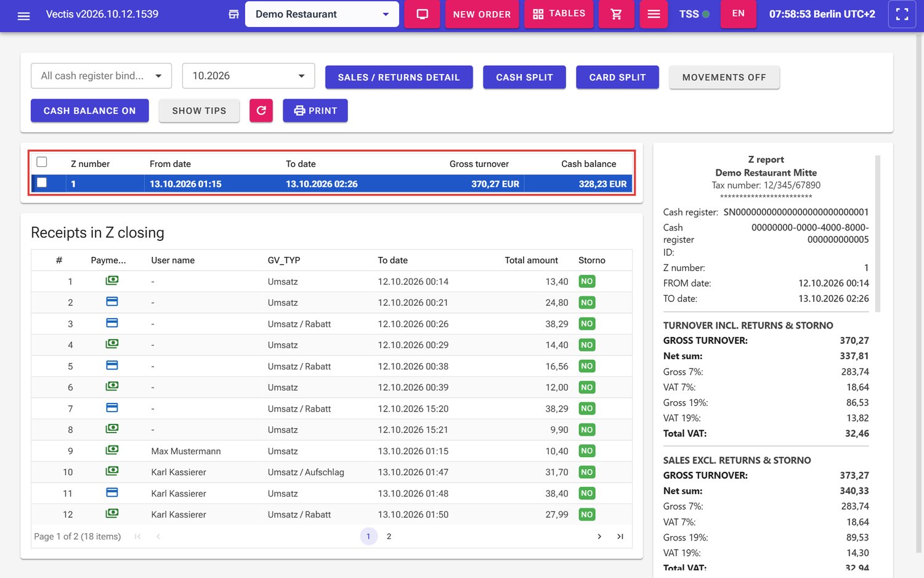Click the red refresh icon button

pyautogui.click(x=261, y=110)
